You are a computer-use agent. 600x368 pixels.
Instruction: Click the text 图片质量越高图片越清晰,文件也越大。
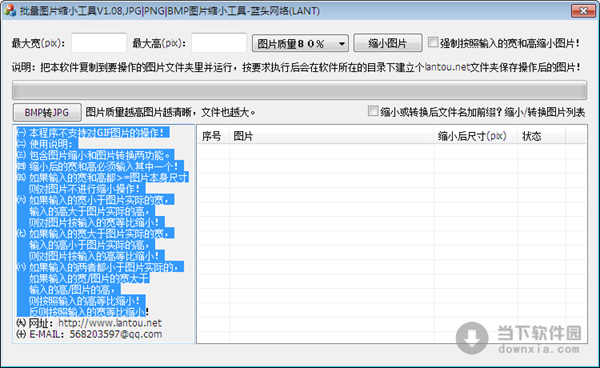[171, 112]
